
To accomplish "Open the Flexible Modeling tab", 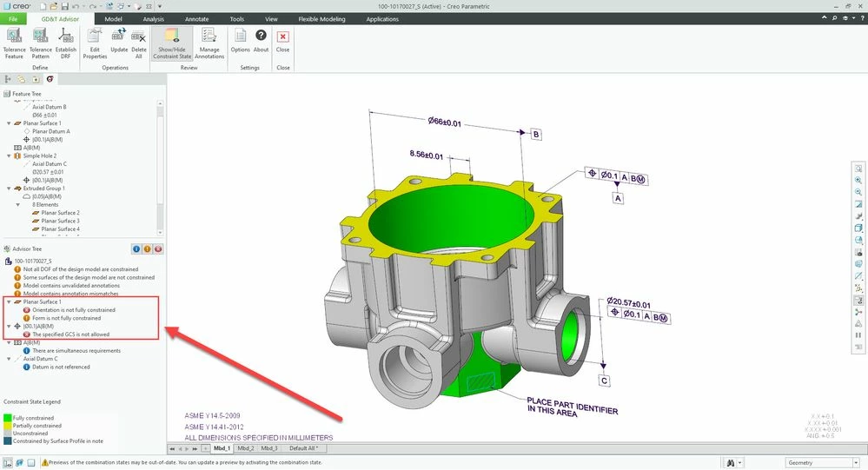I will (321, 19).
